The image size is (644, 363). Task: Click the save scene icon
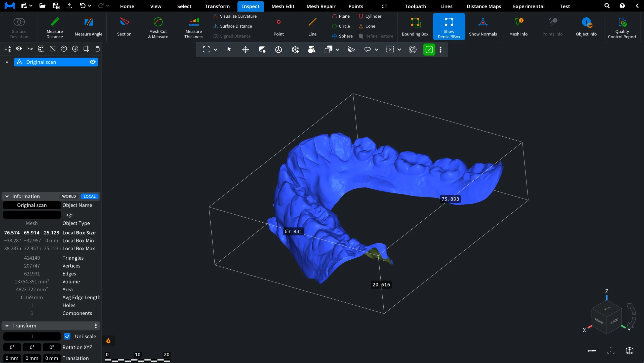(56, 6)
